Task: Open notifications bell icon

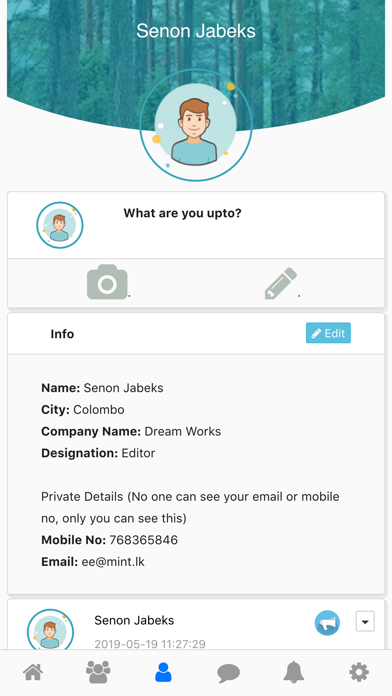Action: tap(293, 672)
